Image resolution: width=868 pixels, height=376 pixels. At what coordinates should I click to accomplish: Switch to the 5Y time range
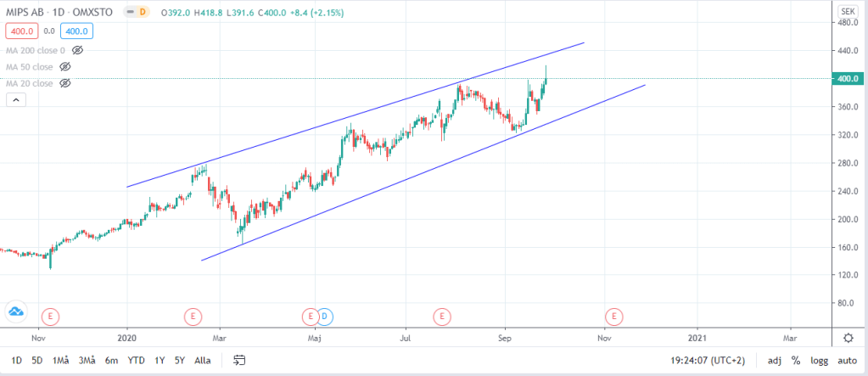(179, 360)
